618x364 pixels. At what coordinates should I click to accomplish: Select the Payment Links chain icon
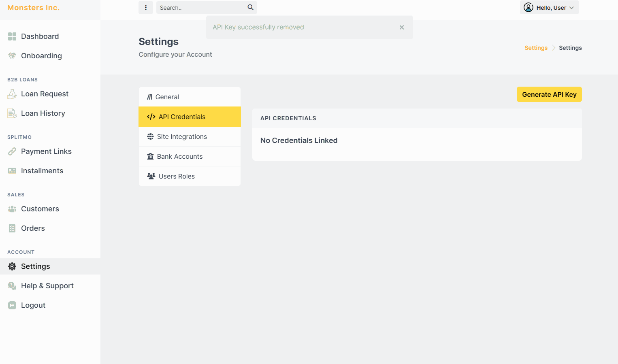pyautogui.click(x=12, y=151)
